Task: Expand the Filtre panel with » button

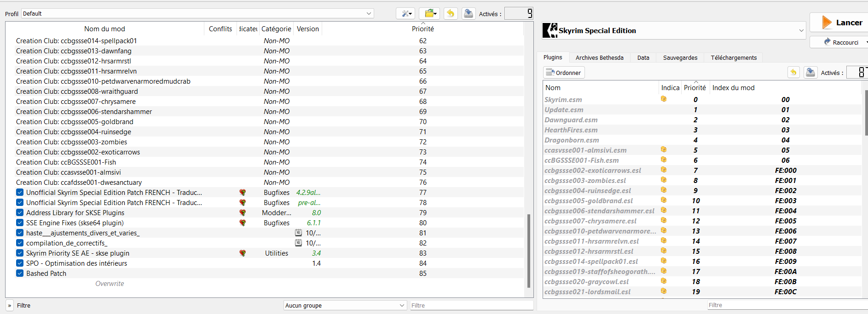Action: (x=10, y=305)
